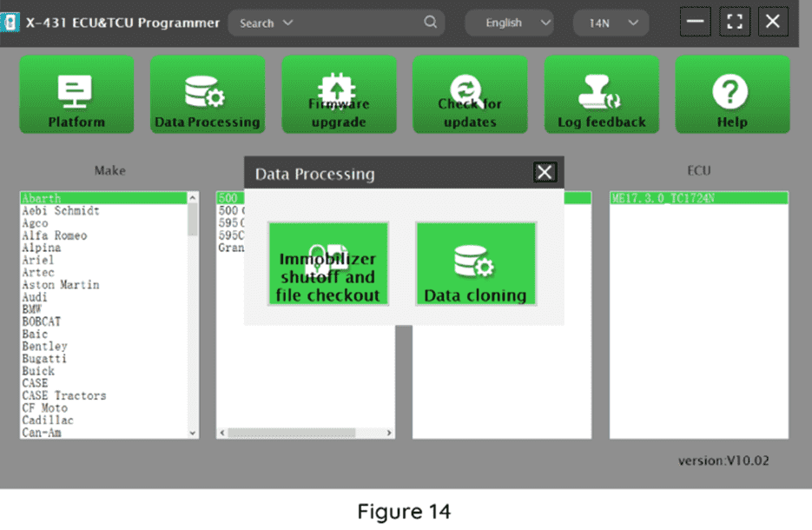Select Bugatti in Make list
This screenshot has height=530, width=812.
(x=103, y=359)
